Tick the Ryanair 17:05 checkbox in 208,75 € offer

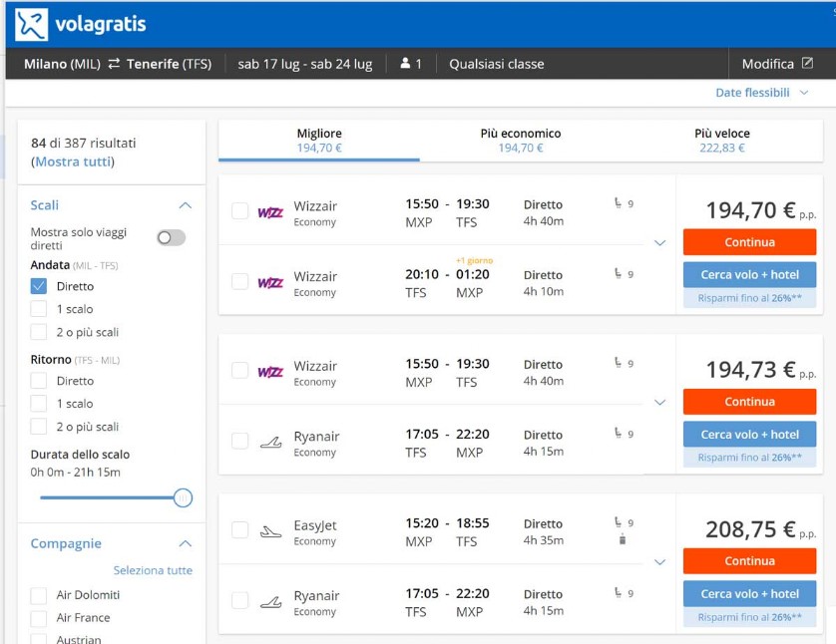pos(239,600)
